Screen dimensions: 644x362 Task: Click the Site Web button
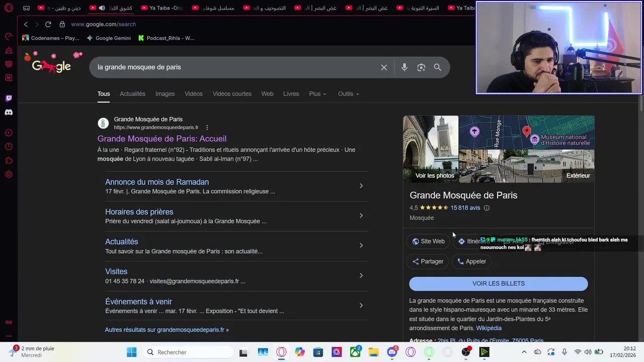point(428,241)
